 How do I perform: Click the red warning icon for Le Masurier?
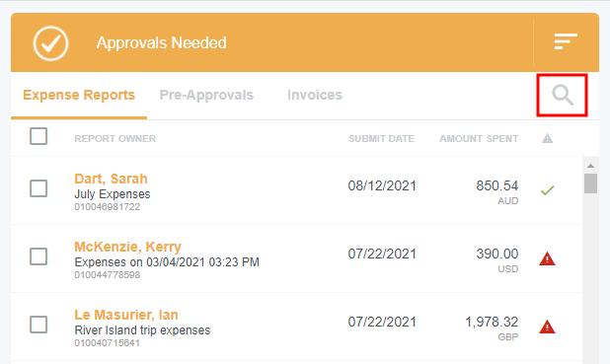click(547, 327)
